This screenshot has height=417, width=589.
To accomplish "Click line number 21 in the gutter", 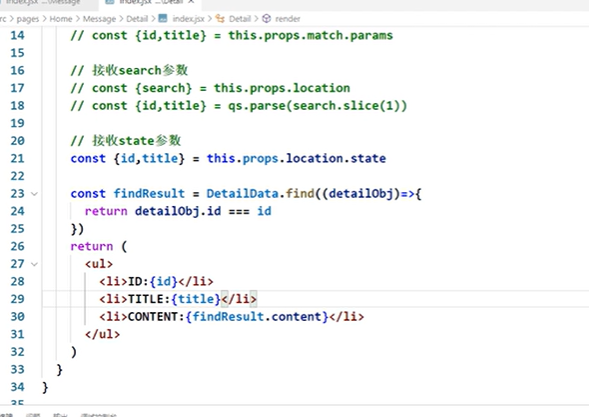I will tap(17, 158).
